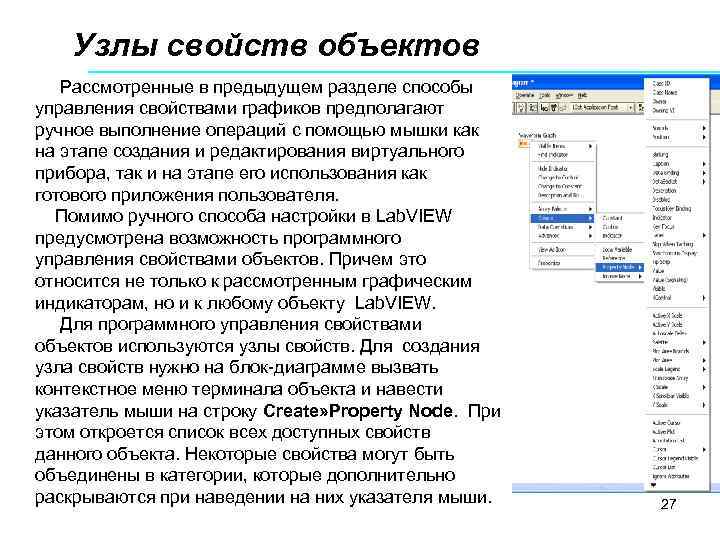Select Ignore Attributes property
This screenshot has width=720, height=540.
[671, 476]
